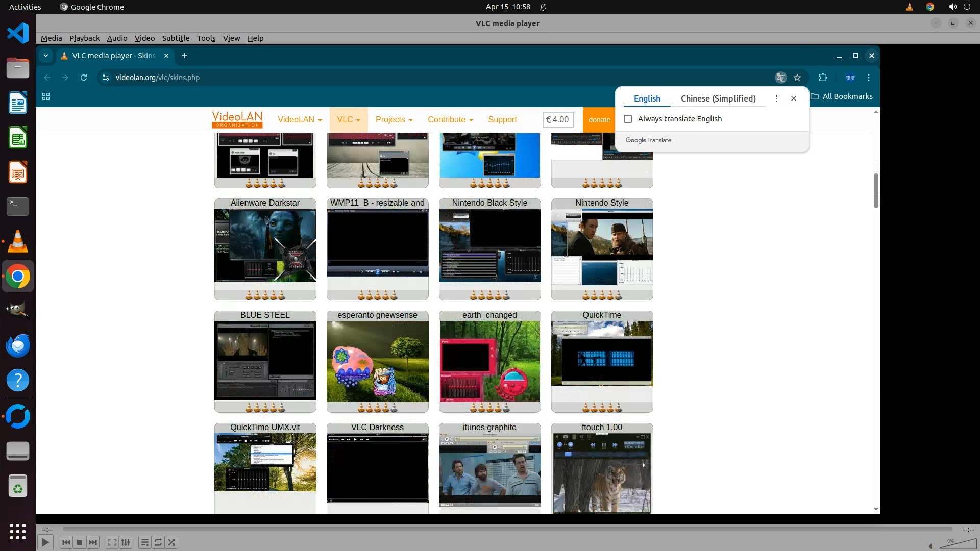Image resolution: width=980 pixels, height=551 pixels.
Task: Open translate popup more options menu
Action: [x=776, y=98]
